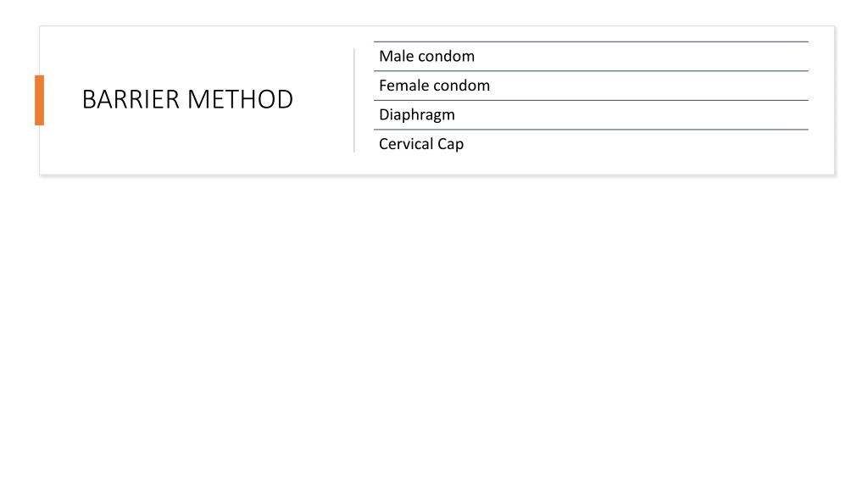The height and width of the screenshot is (488, 868).
Task: Click the BARRIER METHOD title text
Action: [187, 100]
